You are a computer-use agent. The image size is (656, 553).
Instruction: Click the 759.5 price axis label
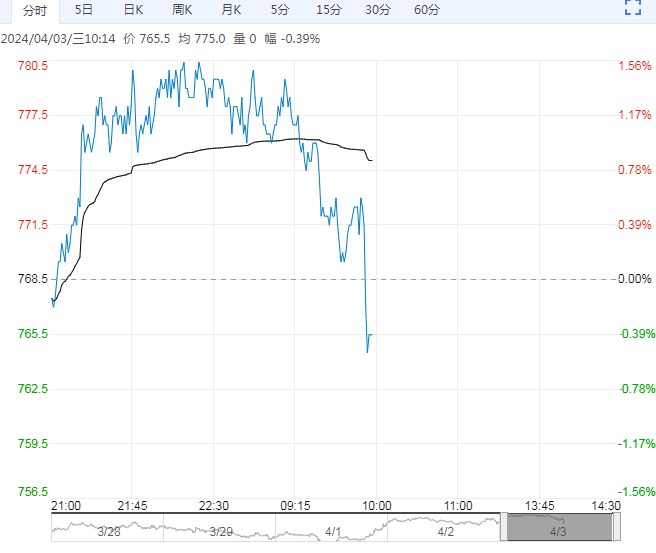[33, 443]
